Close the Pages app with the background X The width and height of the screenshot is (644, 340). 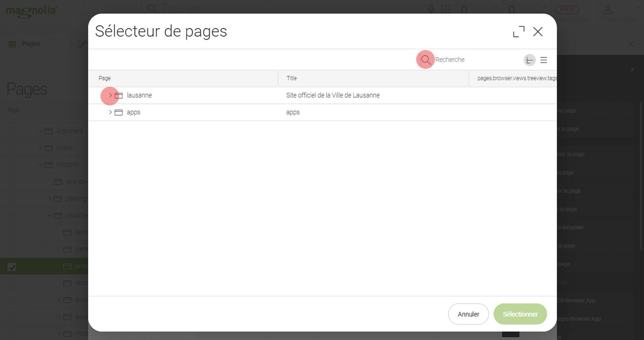(x=631, y=44)
